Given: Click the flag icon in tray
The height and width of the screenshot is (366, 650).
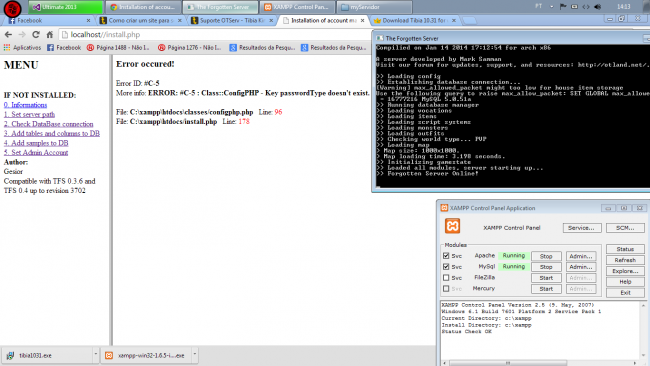Looking at the screenshot, I should 563,7.
